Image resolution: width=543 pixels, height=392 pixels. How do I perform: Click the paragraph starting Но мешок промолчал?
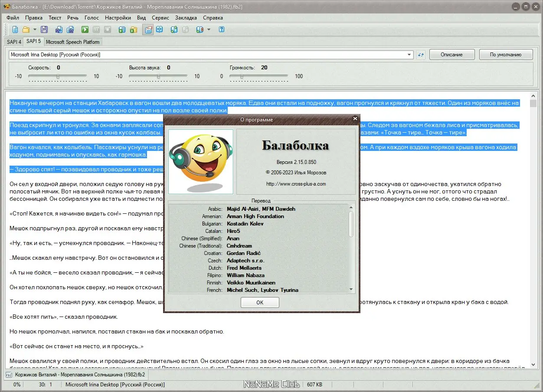[x=117, y=332]
